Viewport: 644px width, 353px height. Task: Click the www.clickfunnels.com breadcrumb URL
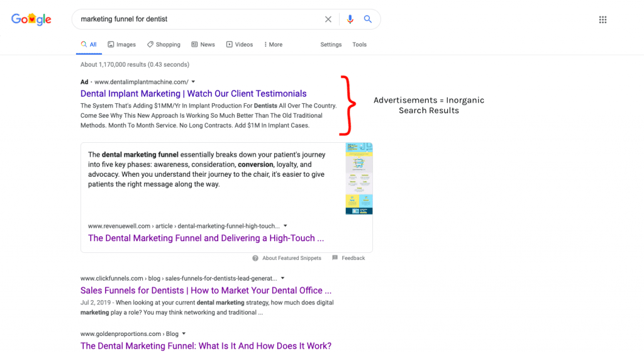click(x=179, y=278)
